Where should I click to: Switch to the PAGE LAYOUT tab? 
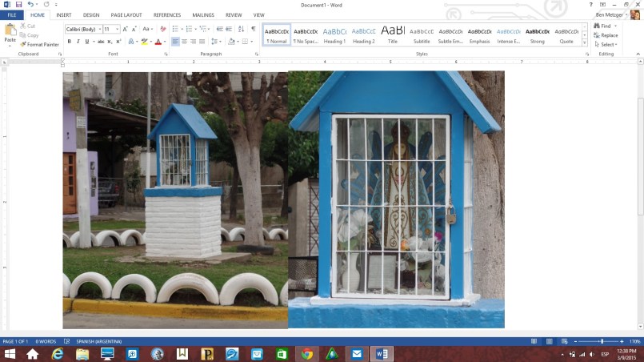point(126,15)
